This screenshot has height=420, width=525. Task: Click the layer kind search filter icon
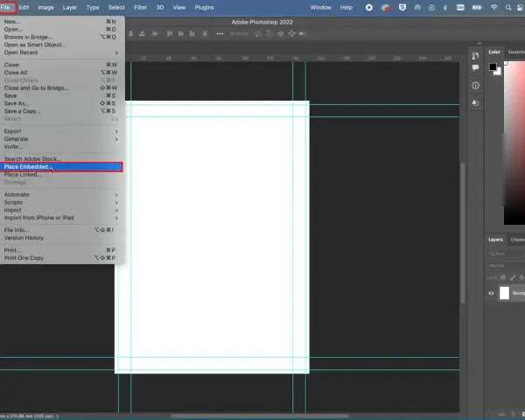[x=492, y=254]
